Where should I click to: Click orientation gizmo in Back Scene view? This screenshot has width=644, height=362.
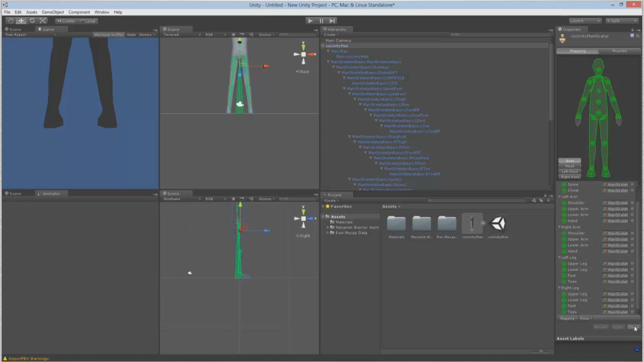coord(304,54)
